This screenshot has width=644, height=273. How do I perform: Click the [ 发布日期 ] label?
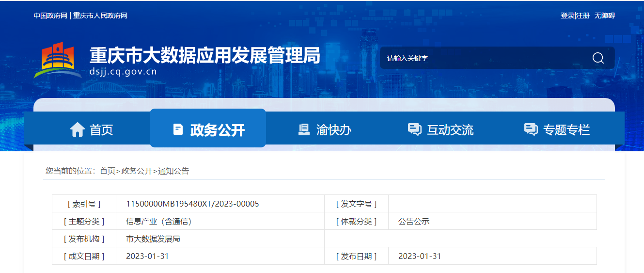(x=356, y=256)
